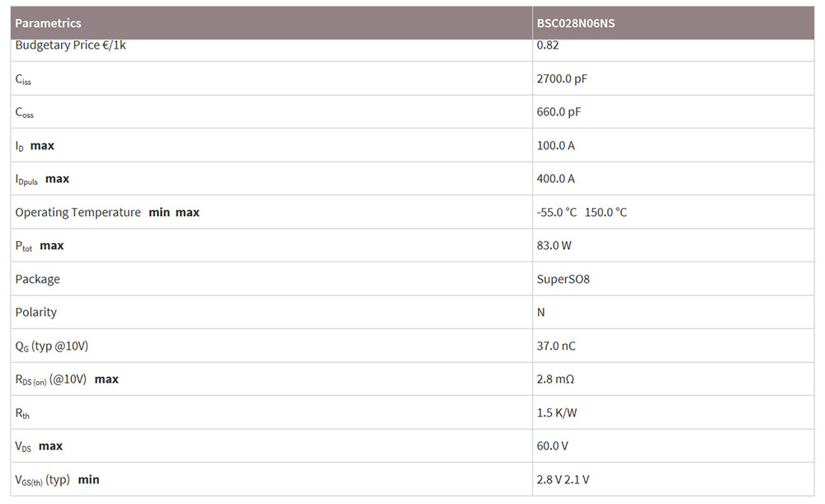Select the 400.0 A value
This screenshot has width=825, height=504.
click(555, 179)
